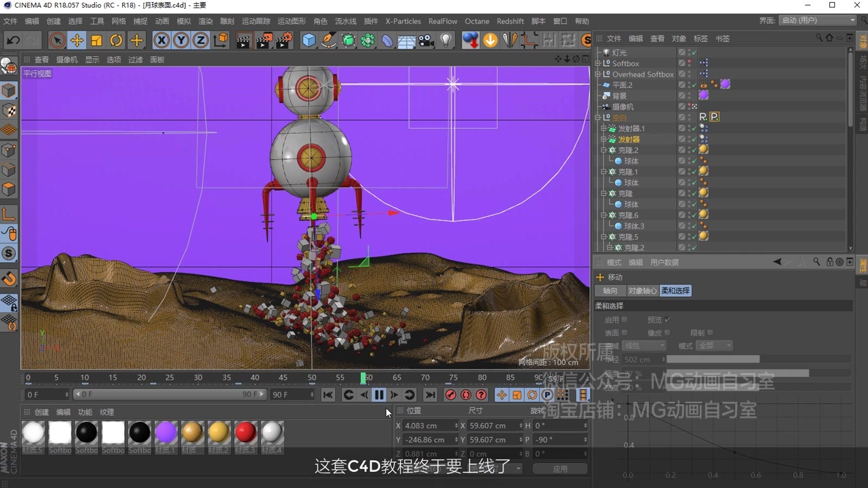Open the spline Pen tool
The width and height of the screenshot is (868, 488).
328,41
